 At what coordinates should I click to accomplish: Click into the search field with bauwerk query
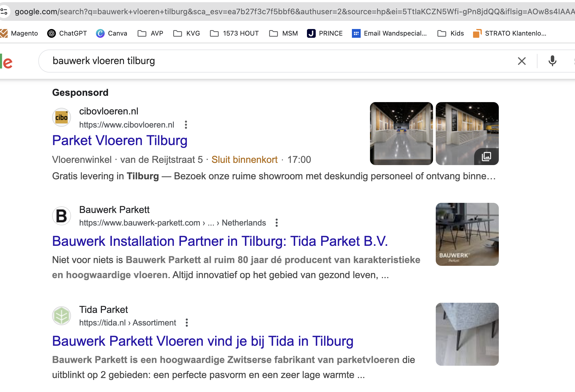pos(274,61)
